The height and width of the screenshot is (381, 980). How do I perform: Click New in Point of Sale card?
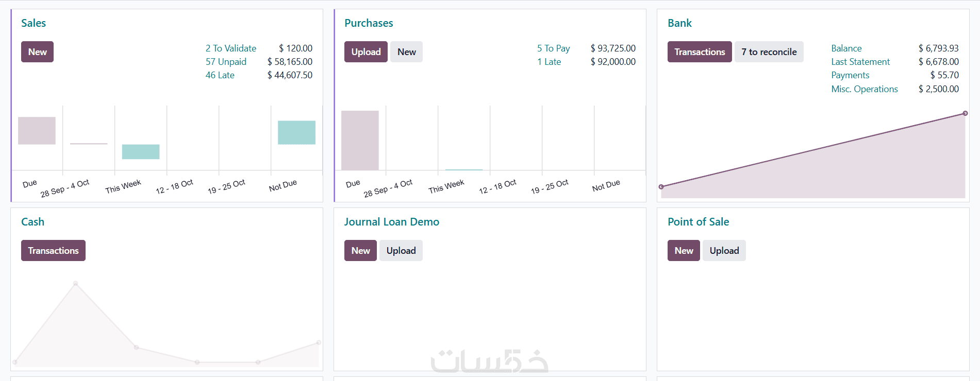[684, 251]
